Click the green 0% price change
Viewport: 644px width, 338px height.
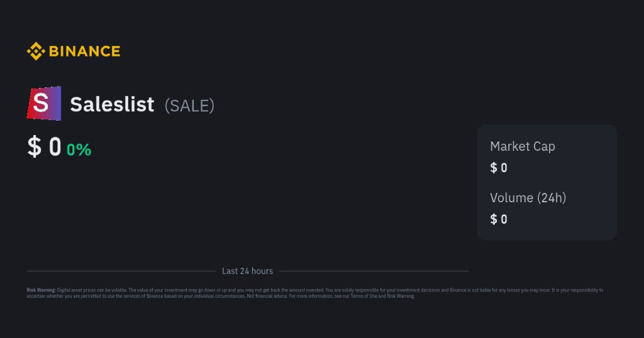[x=79, y=150]
